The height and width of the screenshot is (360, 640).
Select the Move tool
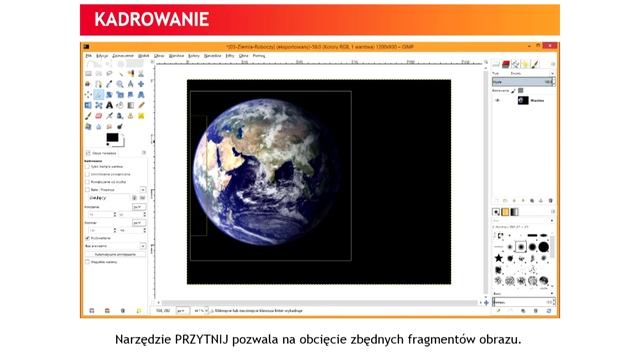click(141, 84)
